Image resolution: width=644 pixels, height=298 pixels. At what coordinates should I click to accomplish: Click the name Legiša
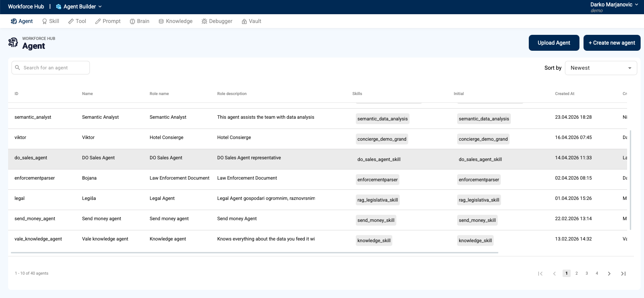[89, 198]
